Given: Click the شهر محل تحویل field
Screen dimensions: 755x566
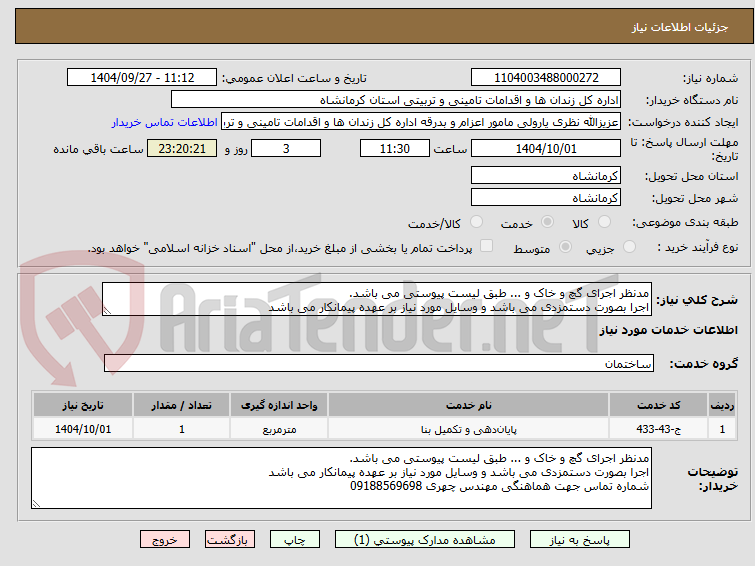Looking at the screenshot, I should coord(546,197).
